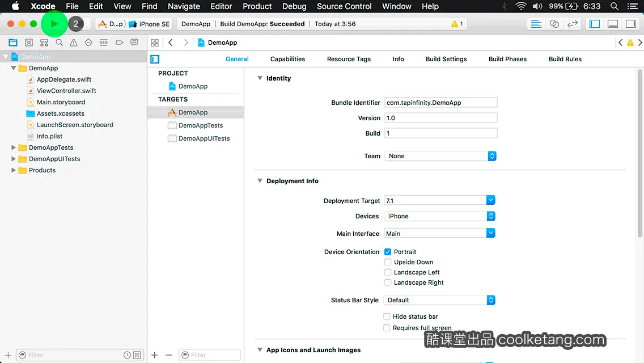The image size is (644, 363).
Task: Remove the selected target with minus
Action: point(168,355)
